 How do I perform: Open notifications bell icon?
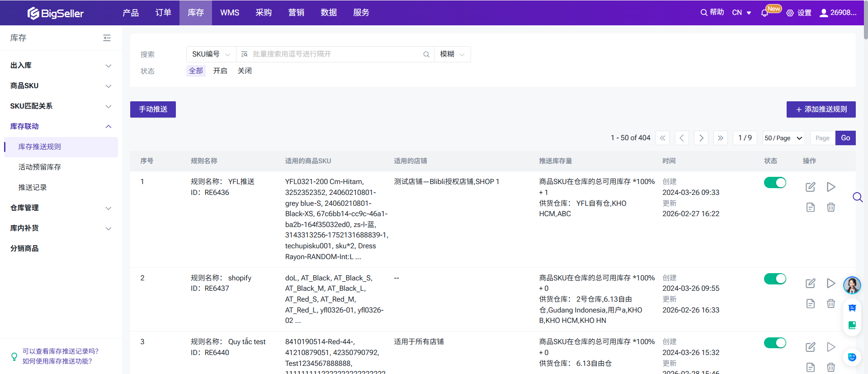click(x=764, y=13)
